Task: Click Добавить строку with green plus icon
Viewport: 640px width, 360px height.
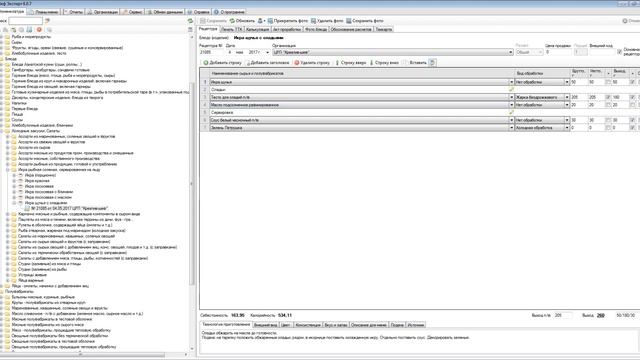Action: click(x=222, y=63)
